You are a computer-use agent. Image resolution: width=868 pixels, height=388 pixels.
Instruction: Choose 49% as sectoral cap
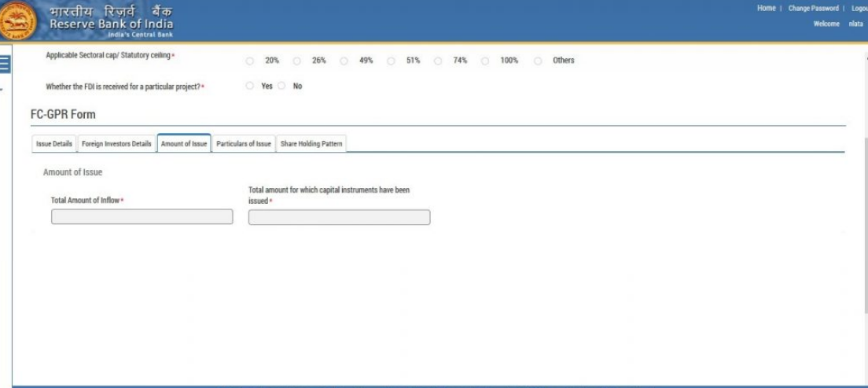point(344,61)
